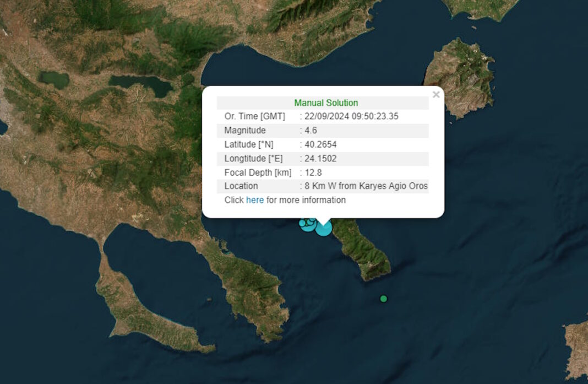Viewport: 588px width, 384px height.
Task: Click the focal depth value 12.8
Action: click(313, 172)
